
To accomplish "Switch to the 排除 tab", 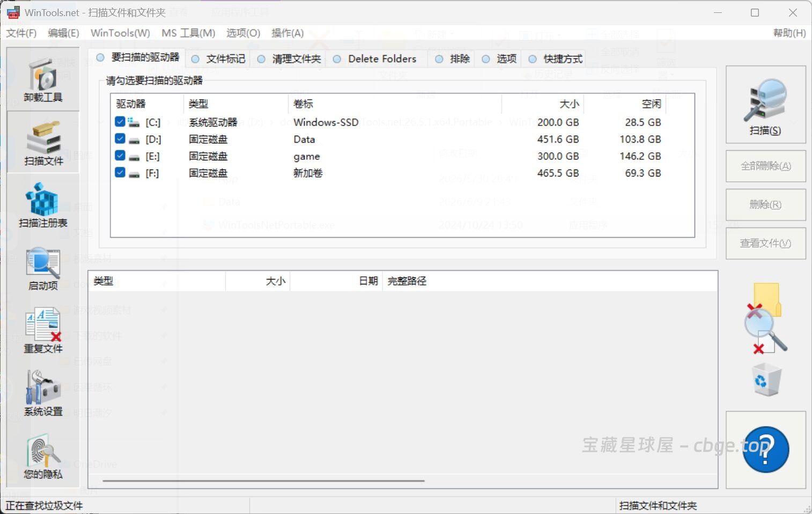I will coord(453,59).
